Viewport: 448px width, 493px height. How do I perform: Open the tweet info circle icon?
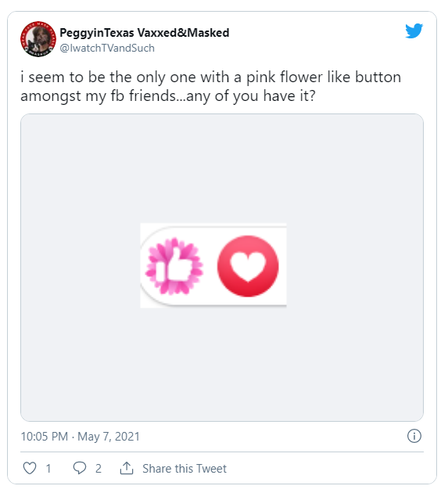tap(414, 436)
